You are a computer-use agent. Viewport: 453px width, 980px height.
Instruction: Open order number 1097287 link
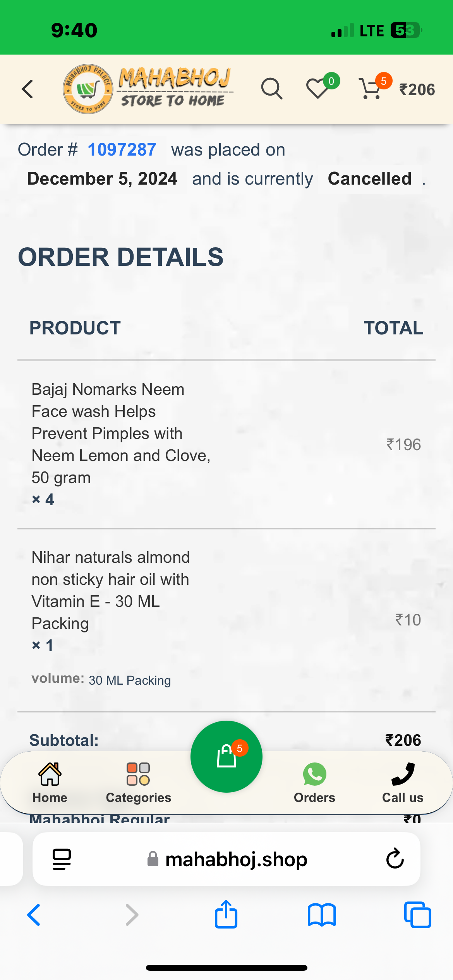tap(122, 150)
